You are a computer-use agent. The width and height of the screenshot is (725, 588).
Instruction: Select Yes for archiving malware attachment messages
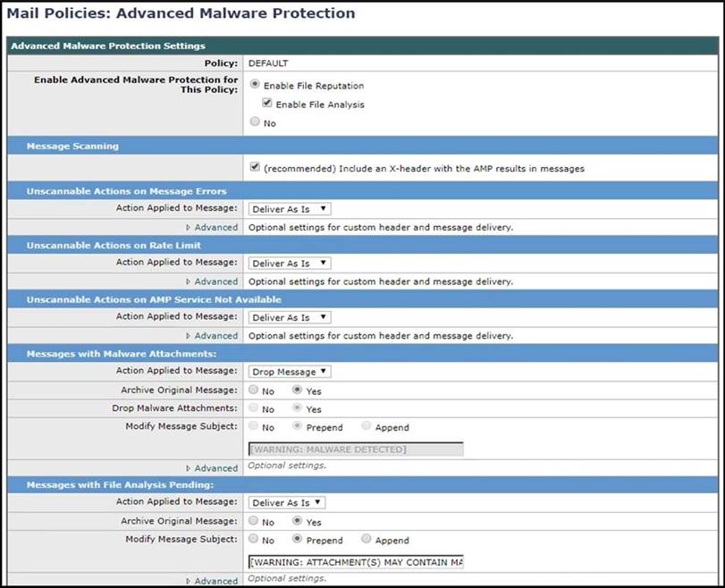299,391
